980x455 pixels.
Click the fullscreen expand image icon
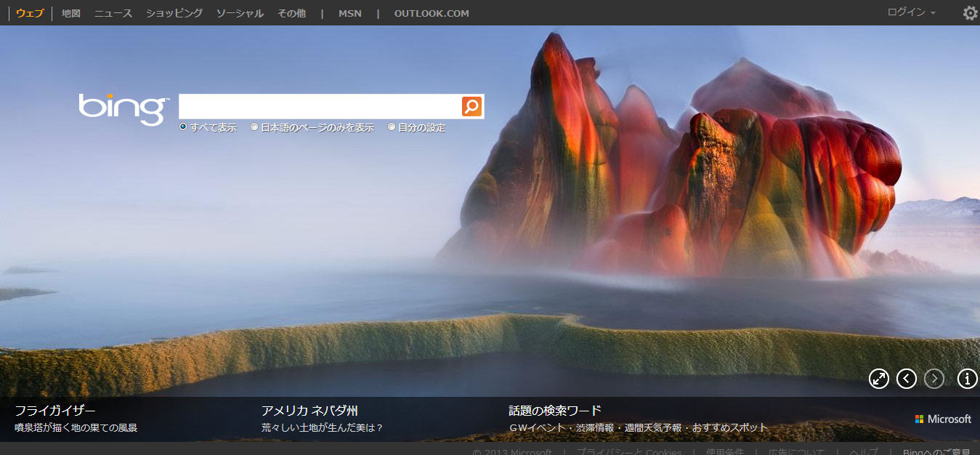879,379
